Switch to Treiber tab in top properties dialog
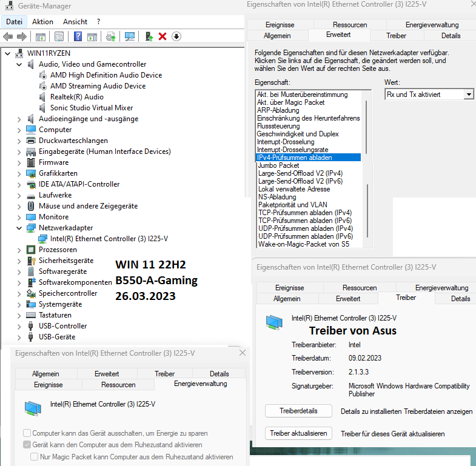 [x=396, y=36]
